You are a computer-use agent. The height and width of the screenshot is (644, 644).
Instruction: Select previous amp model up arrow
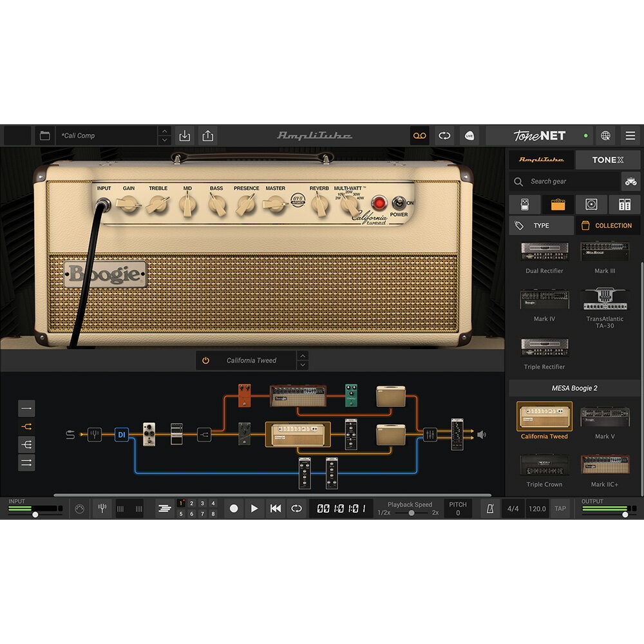point(303,355)
